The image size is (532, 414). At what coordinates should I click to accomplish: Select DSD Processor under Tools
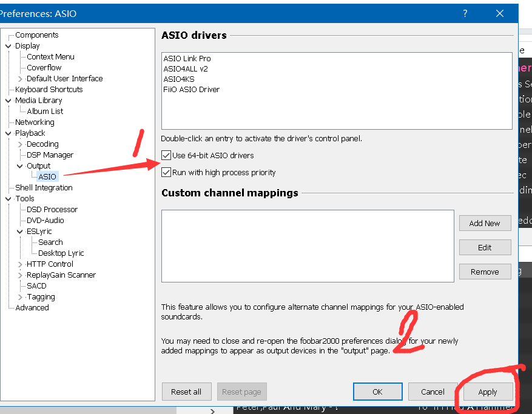click(52, 210)
